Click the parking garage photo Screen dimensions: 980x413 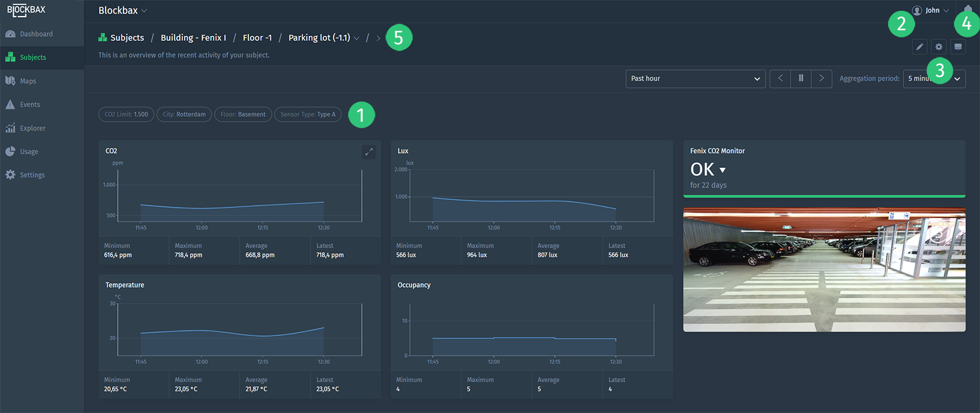pos(824,270)
